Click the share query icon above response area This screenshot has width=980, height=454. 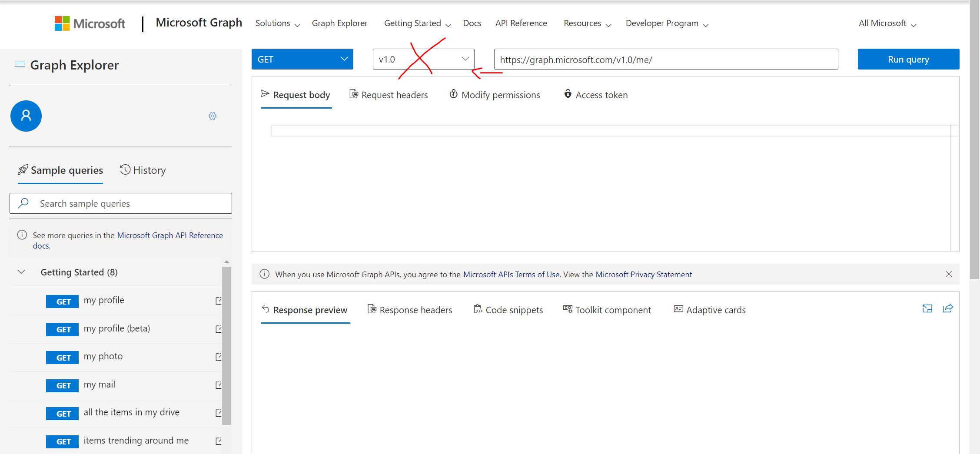948,308
